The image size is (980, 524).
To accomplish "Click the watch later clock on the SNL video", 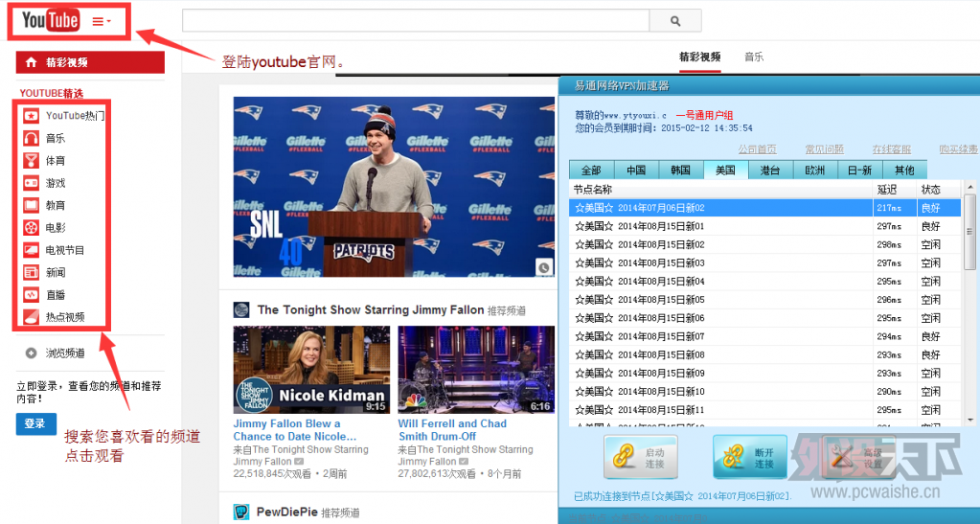I will (544, 267).
